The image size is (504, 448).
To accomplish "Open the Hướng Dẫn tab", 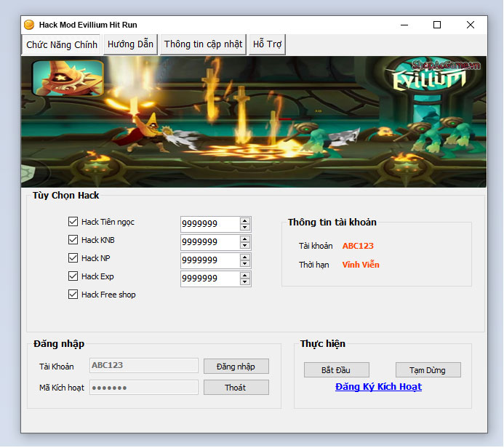I will 130,44.
